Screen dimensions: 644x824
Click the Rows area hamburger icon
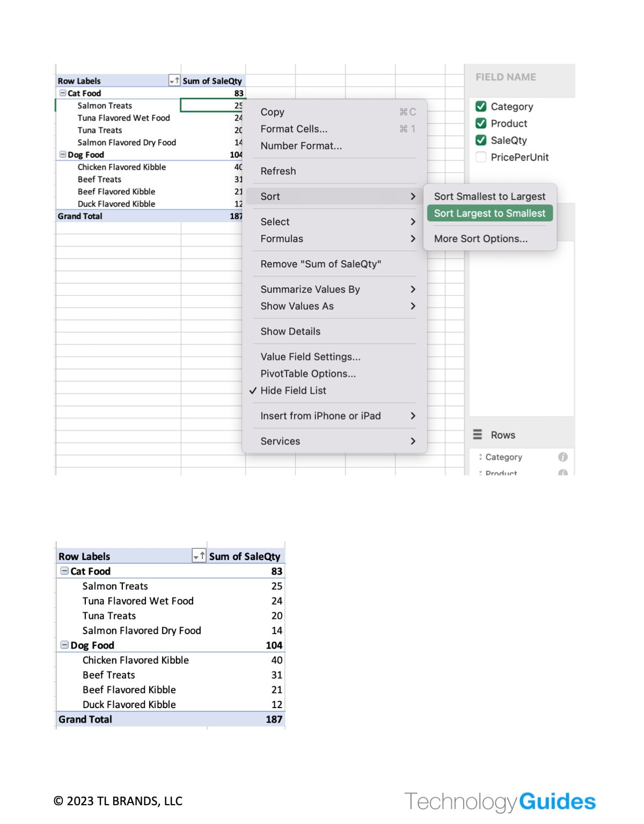click(479, 435)
